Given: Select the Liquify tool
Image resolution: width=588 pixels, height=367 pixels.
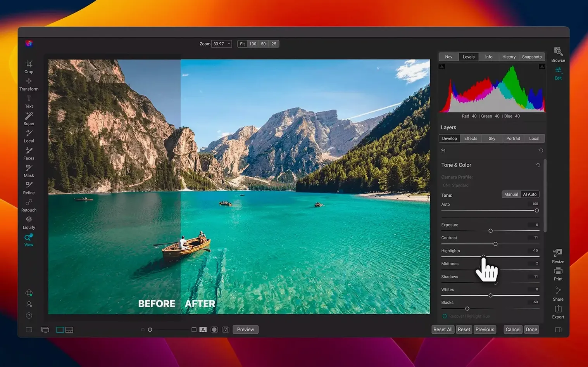Looking at the screenshot, I should pos(29,223).
